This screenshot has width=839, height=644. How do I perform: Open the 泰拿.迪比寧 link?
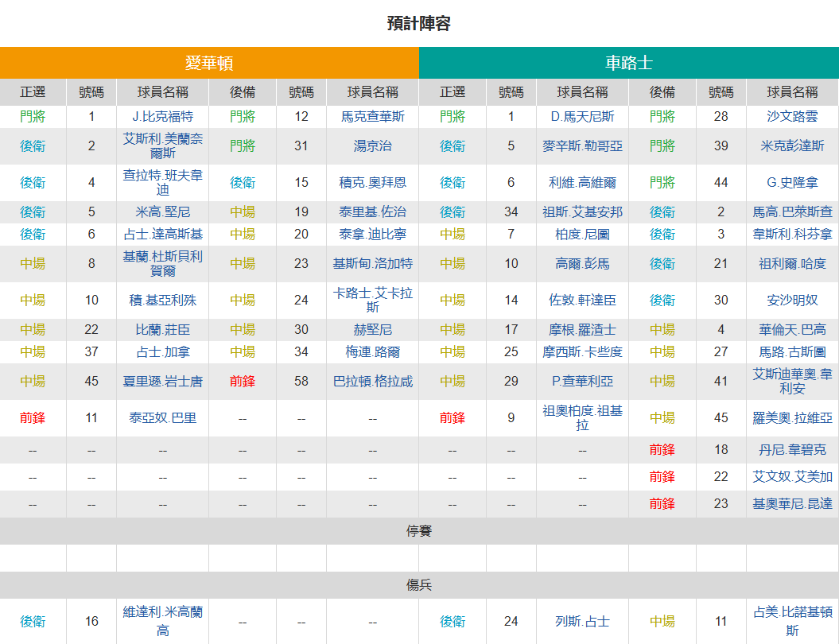tap(373, 235)
